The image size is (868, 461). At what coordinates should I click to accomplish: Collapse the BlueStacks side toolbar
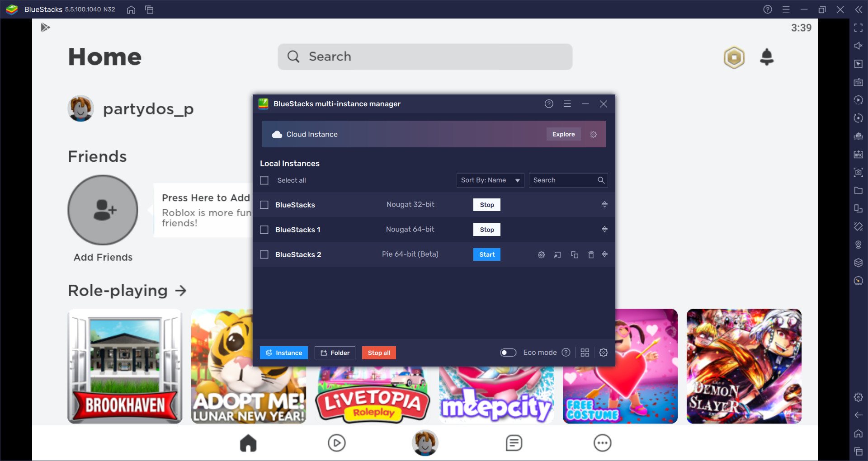pyautogui.click(x=859, y=9)
